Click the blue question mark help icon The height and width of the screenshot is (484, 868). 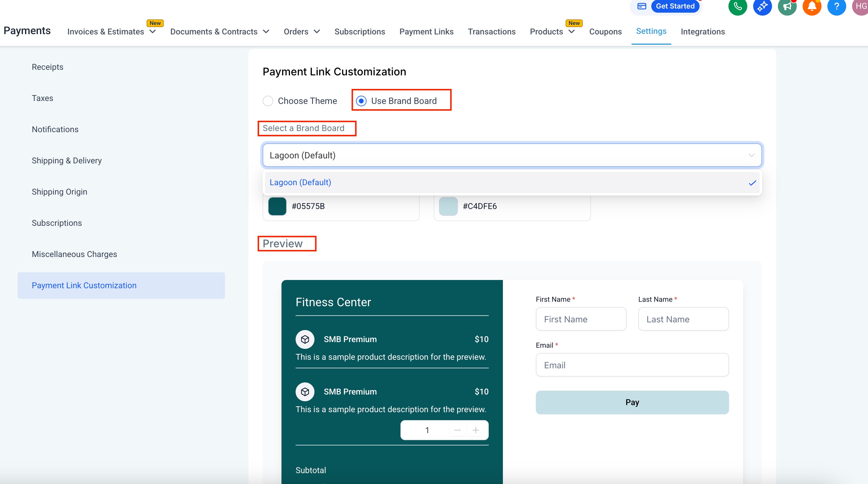(x=836, y=6)
